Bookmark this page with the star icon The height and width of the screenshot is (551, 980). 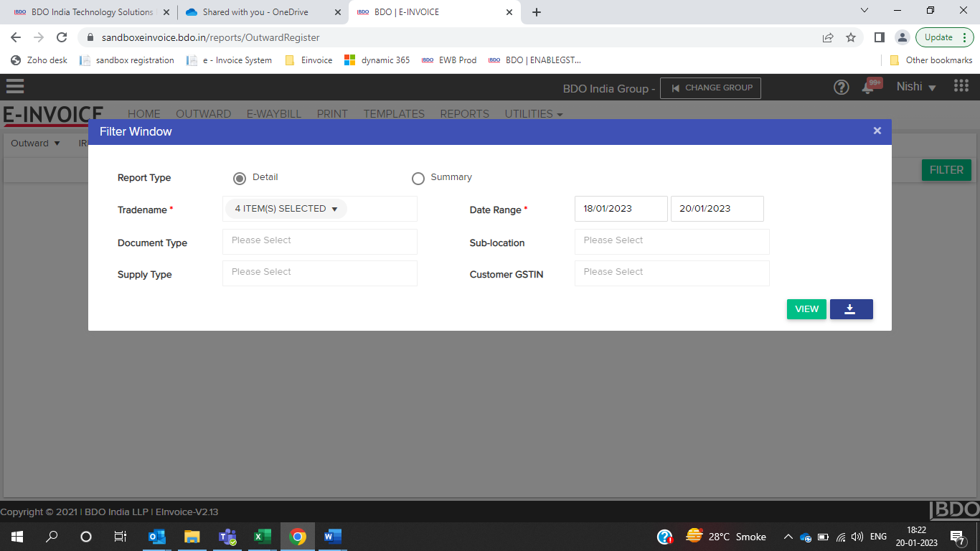tap(851, 37)
